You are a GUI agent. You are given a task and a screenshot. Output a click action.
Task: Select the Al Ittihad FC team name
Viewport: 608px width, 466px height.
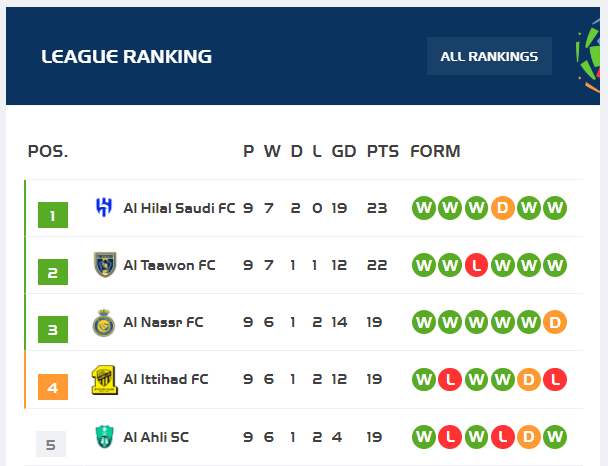(x=166, y=379)
